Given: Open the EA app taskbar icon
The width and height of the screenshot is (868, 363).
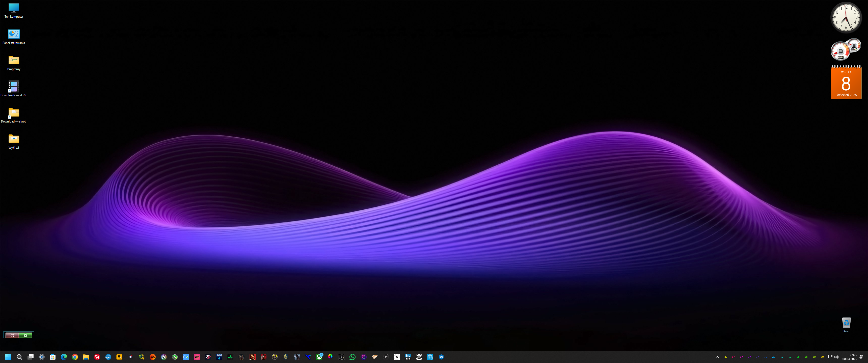Looking at the screenshot, I should click(x=153, y=357).
